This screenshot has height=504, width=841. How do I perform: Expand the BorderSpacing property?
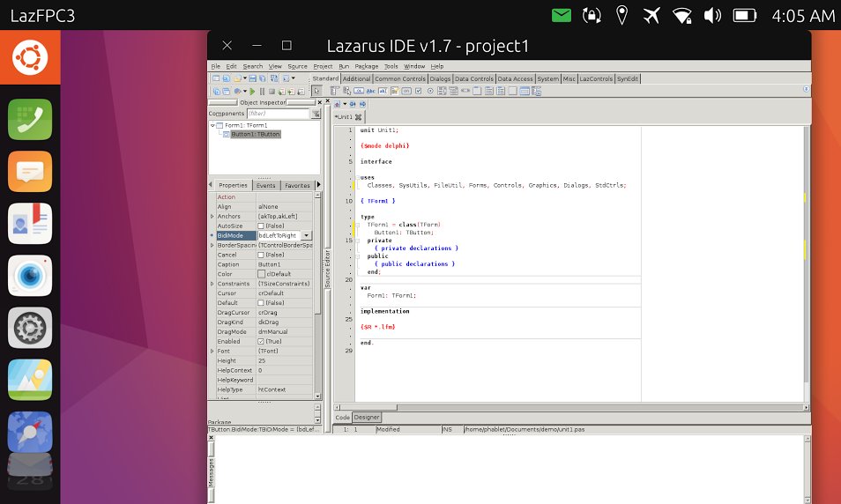click(x=212, y=245)
